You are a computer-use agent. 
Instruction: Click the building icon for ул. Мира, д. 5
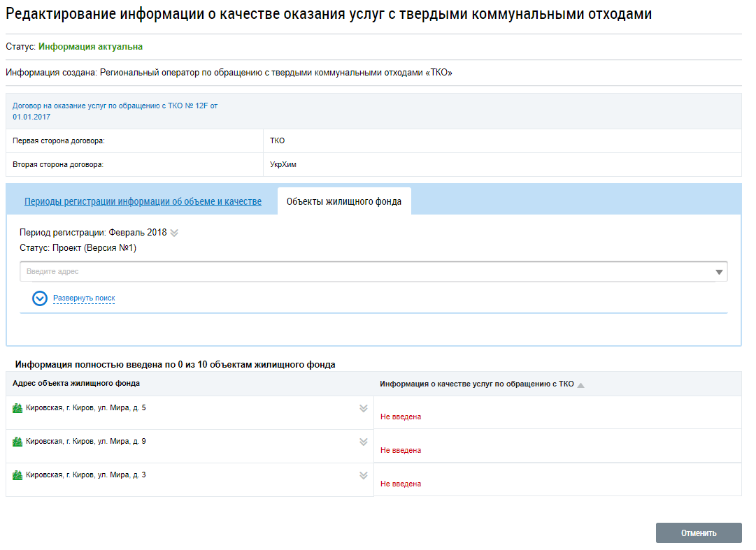[17, 408]
